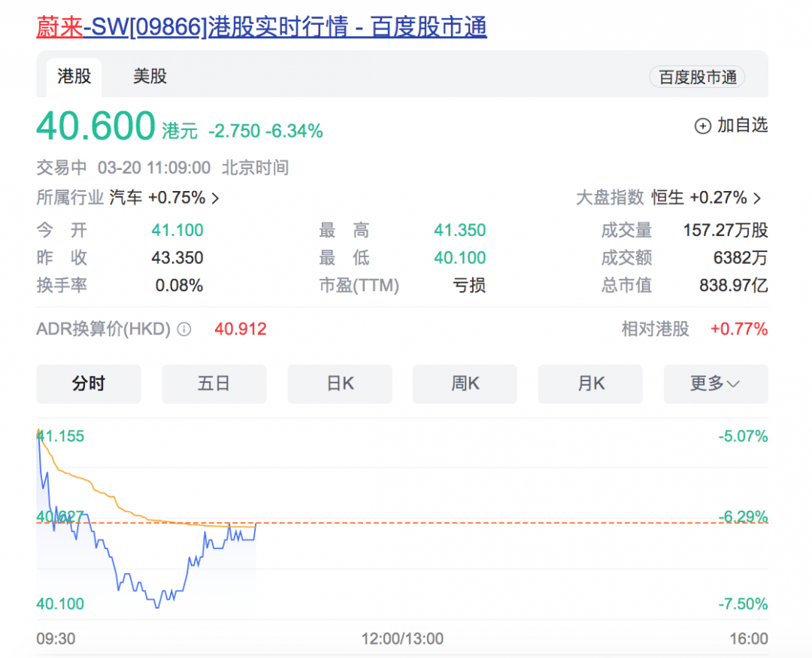812x658 pixels.
Task: Click the 12:00/13:00 time axis label
Action: (x=402, y=638)
